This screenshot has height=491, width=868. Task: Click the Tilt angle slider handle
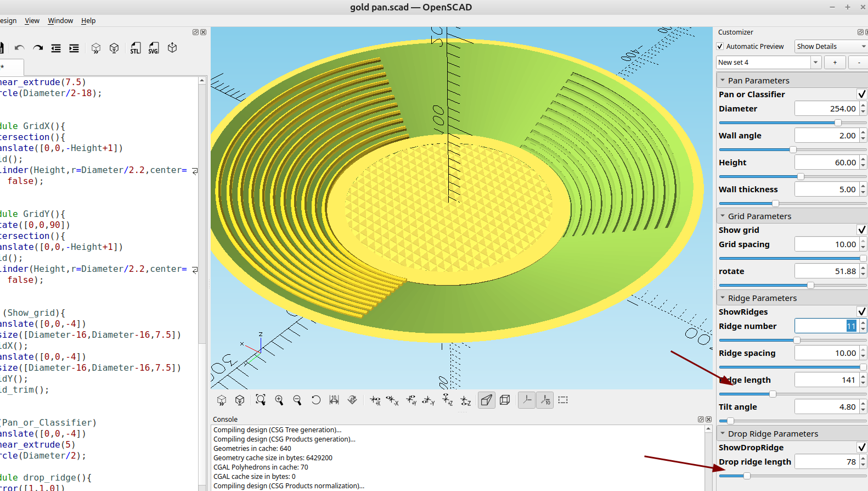tap(730, 421)
